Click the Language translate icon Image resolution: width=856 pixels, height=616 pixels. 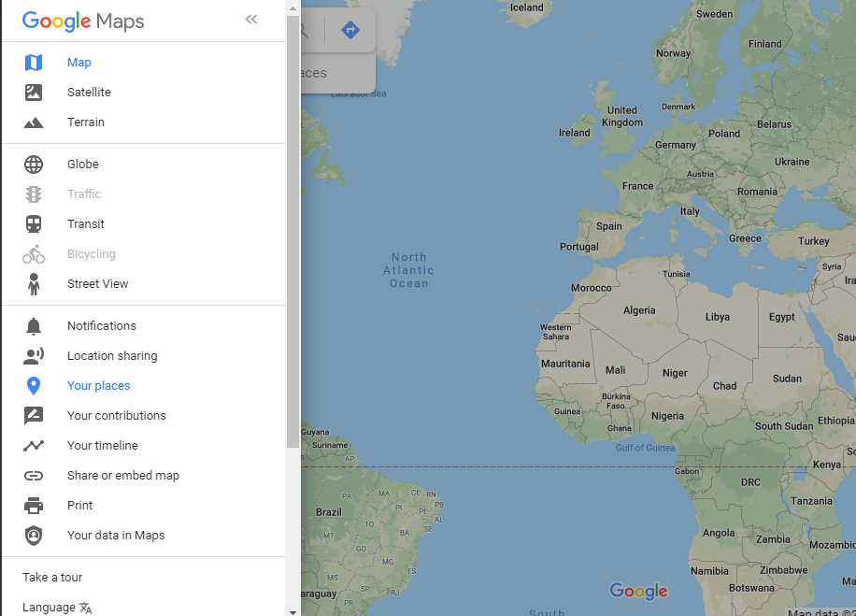[86, 608]
